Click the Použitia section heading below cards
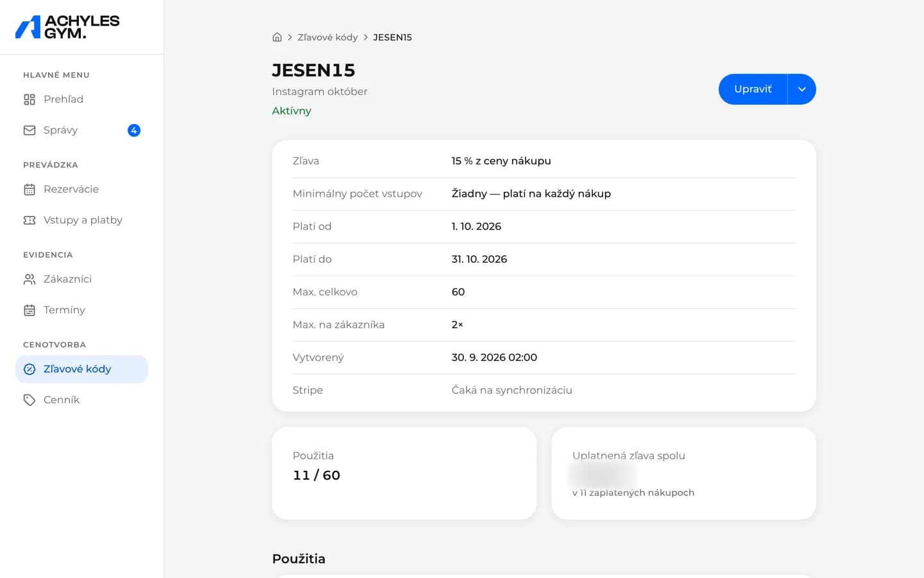 (298, 559)
